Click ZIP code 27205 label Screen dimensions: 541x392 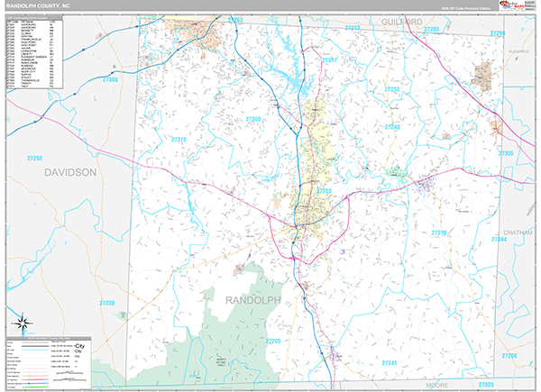pos(273,342)
